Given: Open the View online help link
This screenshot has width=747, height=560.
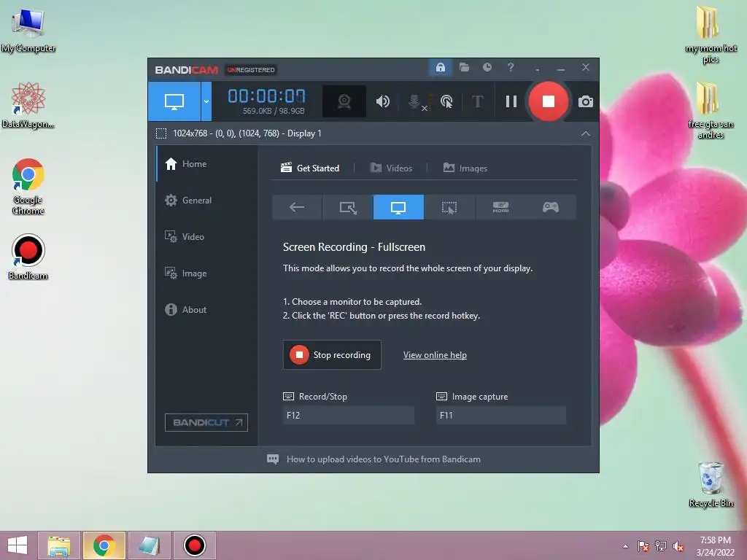Looking at the screenshot, I should (x=435, y=355).
